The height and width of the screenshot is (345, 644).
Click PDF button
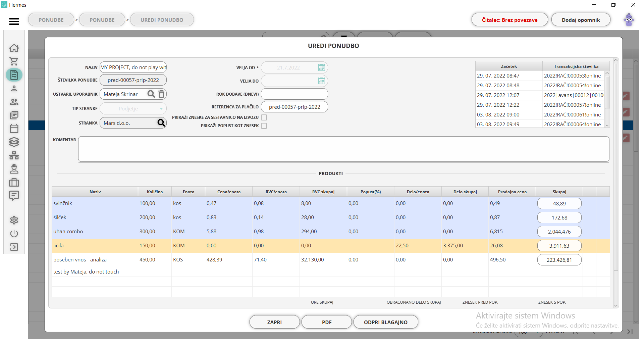327,322
